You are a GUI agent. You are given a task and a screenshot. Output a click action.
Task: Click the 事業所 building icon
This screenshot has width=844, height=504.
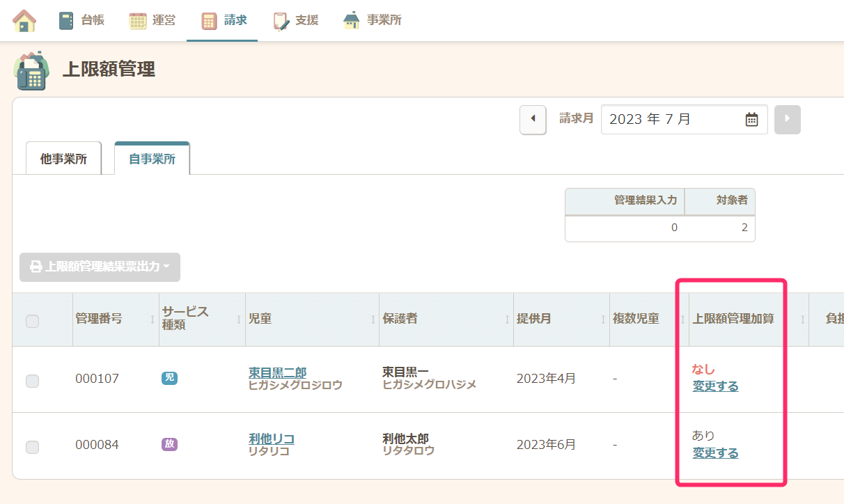pyautogui.click(x=352, y=21)
